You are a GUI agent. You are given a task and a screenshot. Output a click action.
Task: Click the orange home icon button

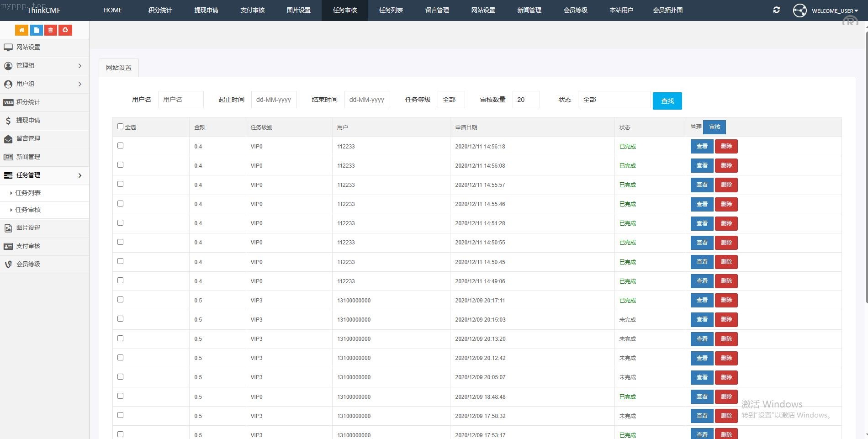[x=21, y=30]
